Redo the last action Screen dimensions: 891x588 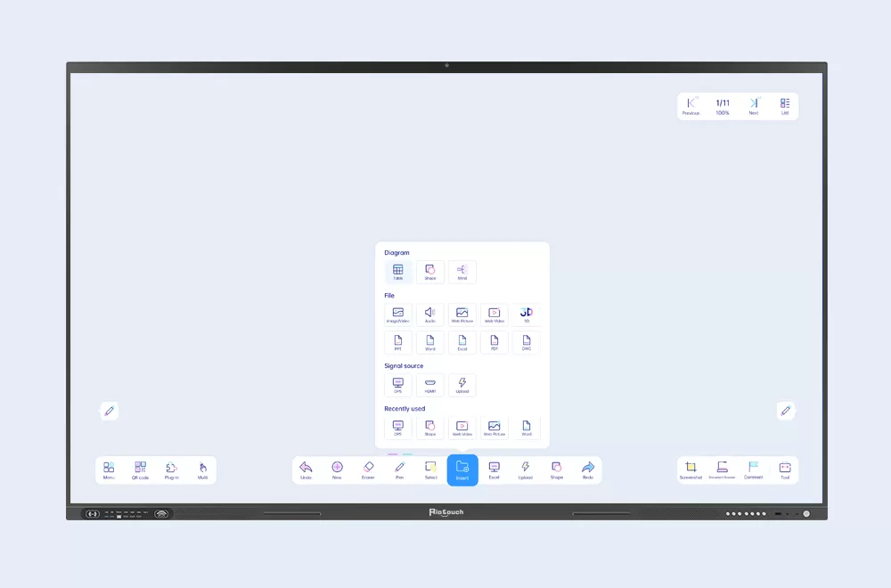pyautogui.click(x=587, y=470)
